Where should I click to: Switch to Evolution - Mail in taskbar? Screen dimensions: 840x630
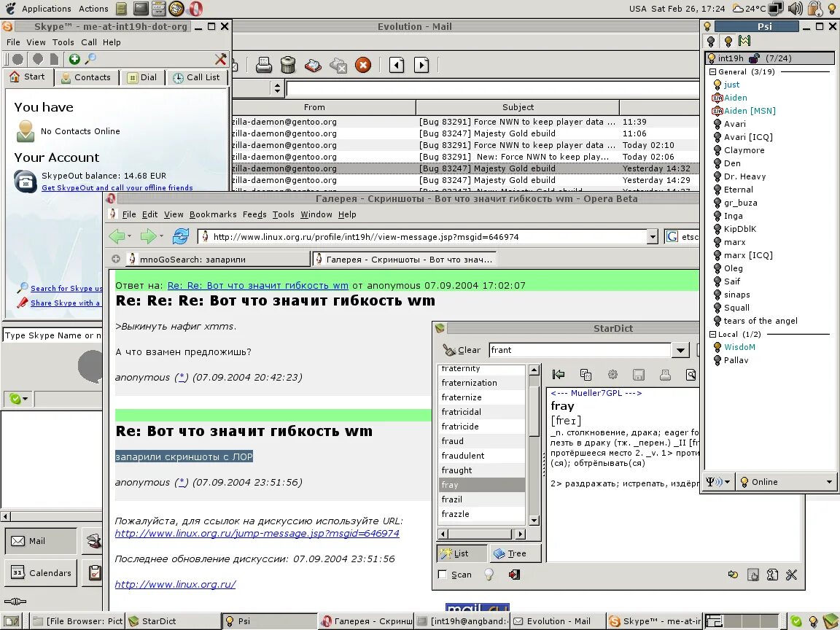point(558,621)
